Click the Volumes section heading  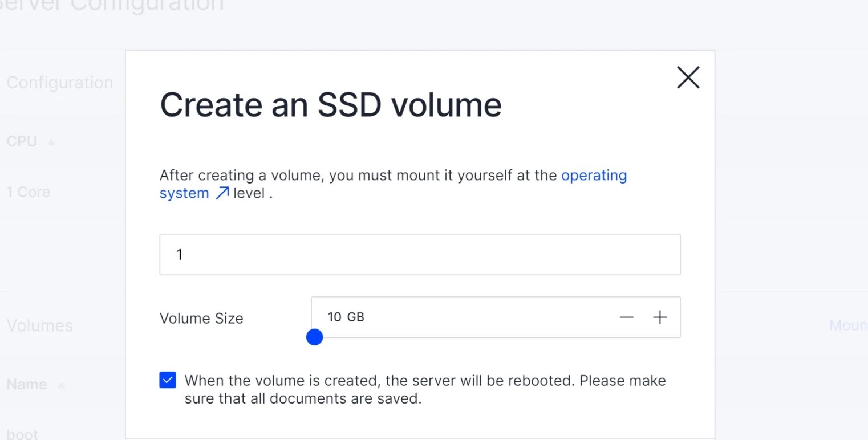pos(40,325)
